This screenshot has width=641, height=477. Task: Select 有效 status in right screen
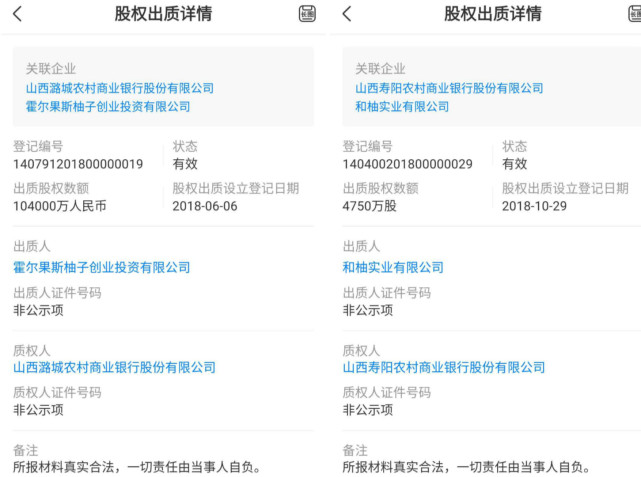pyautogui.click(x=515, y=164)
